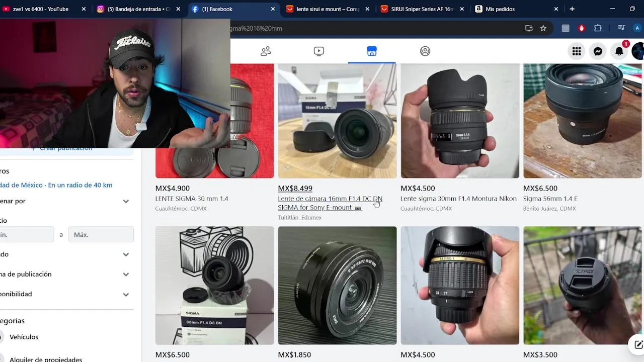644x362 pixels.
Task: Open the notifications bell icon
Action: (x=619, y=51)
